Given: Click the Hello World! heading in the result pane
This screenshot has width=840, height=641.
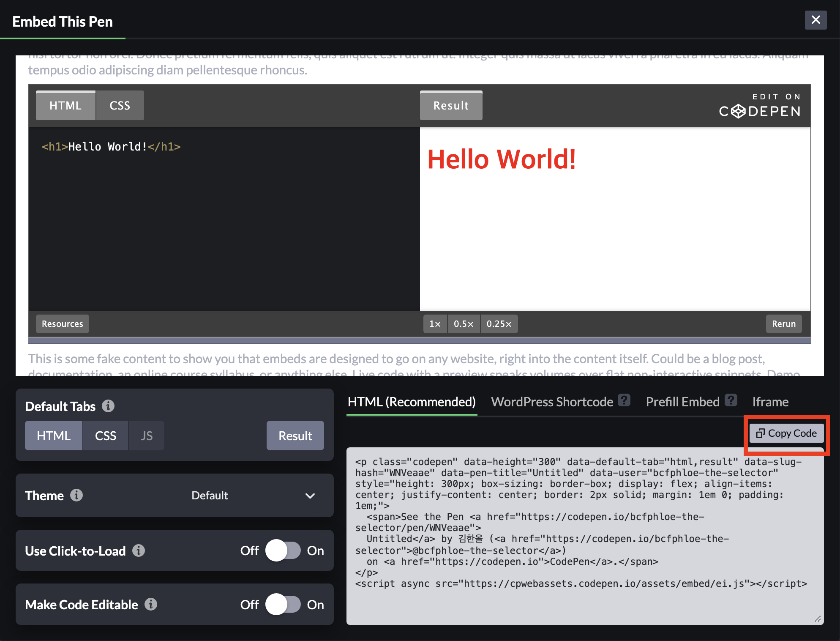Looking at the screenshot, I should [x=502, y=159].
